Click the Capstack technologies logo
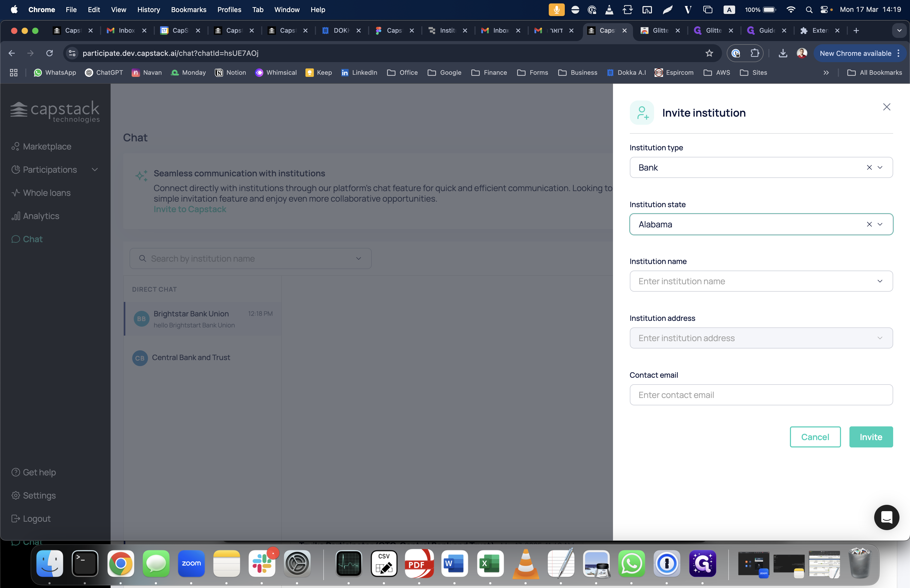This screenshot has height=588, width=910. pos(55,112)
